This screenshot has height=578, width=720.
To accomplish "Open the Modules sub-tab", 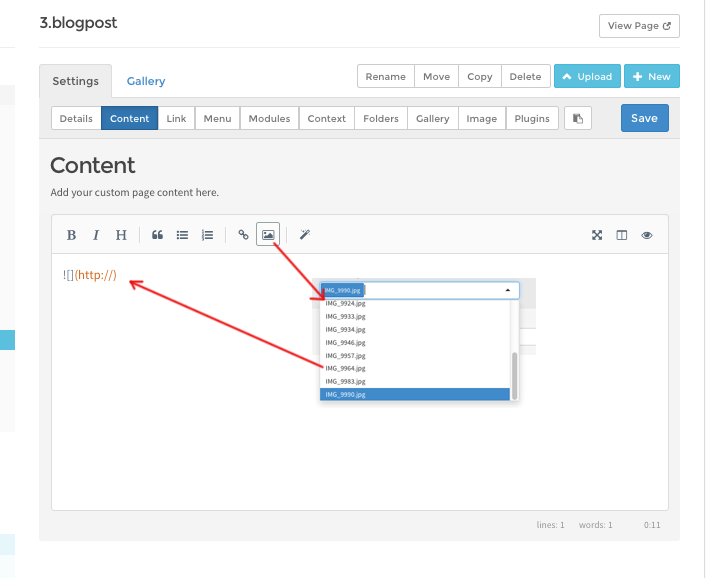I will [270, 118].
